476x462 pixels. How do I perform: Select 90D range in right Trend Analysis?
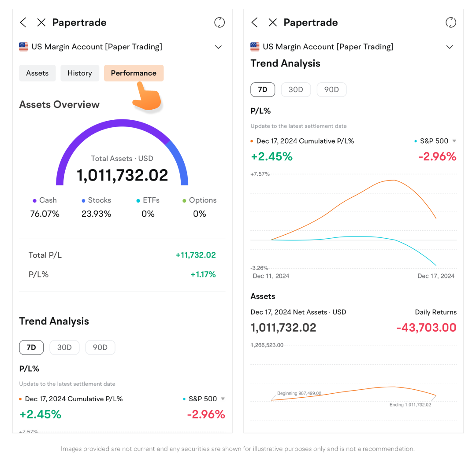[x=331, y=90]
